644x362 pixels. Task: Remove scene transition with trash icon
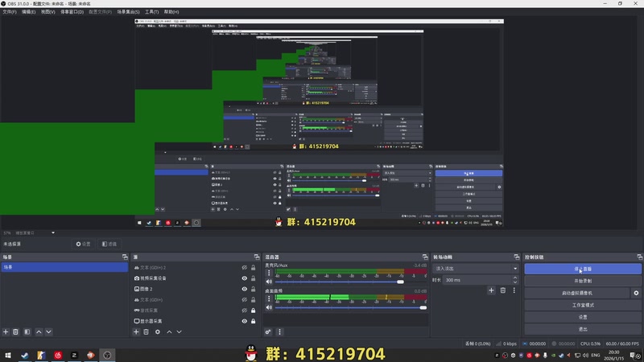pos(502,290)
